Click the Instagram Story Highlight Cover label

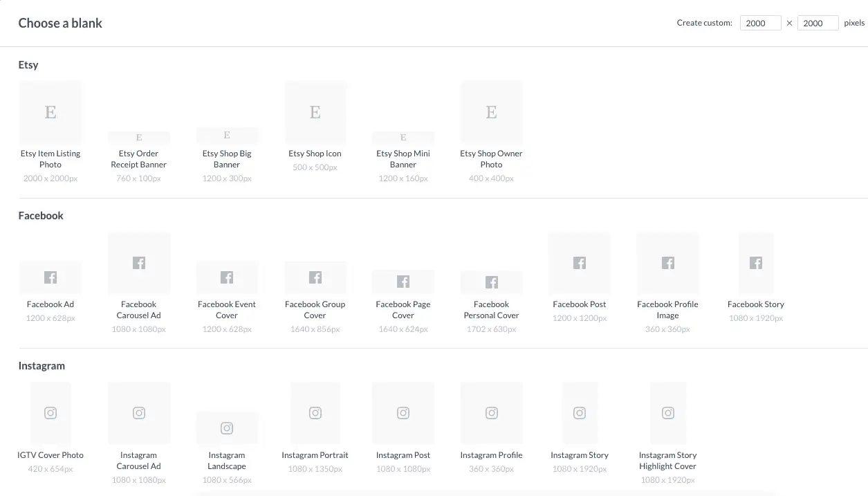[668, 461]
